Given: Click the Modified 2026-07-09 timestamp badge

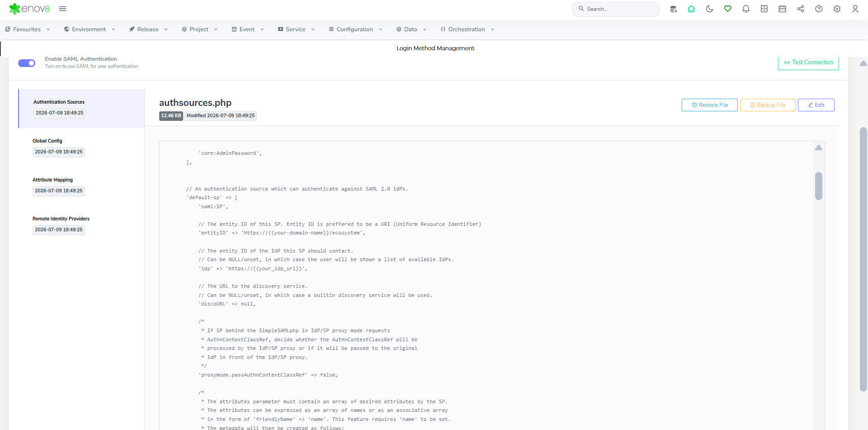Looking at the screenshot, I should tap(221, 116).
